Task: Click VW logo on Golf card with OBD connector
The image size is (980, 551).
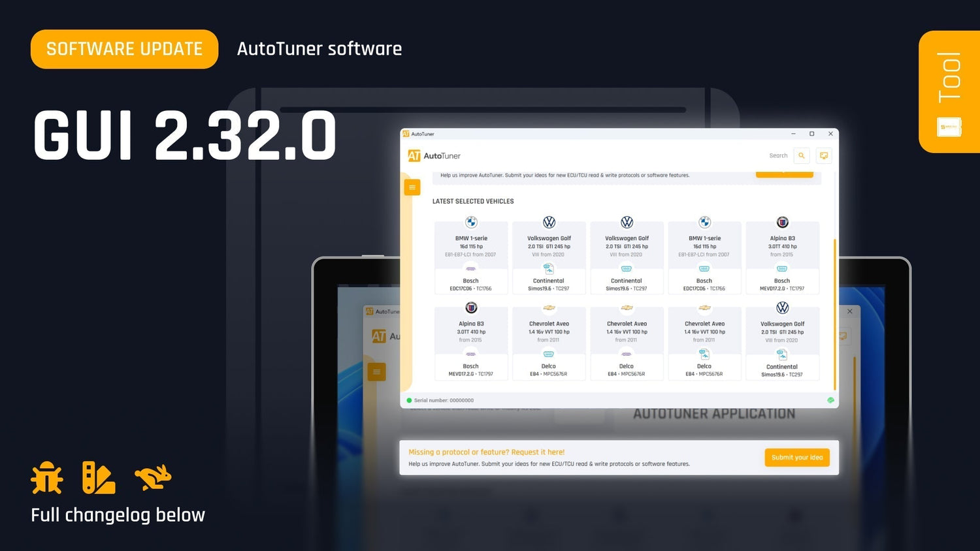Action: [627, 222]
